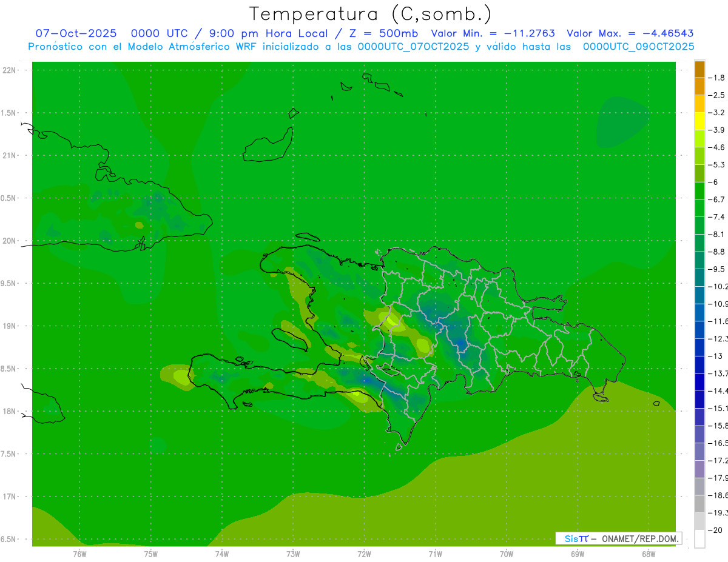Select the brown swatch above the -1.8 label

pyautogui.click(x=699, y=69)
